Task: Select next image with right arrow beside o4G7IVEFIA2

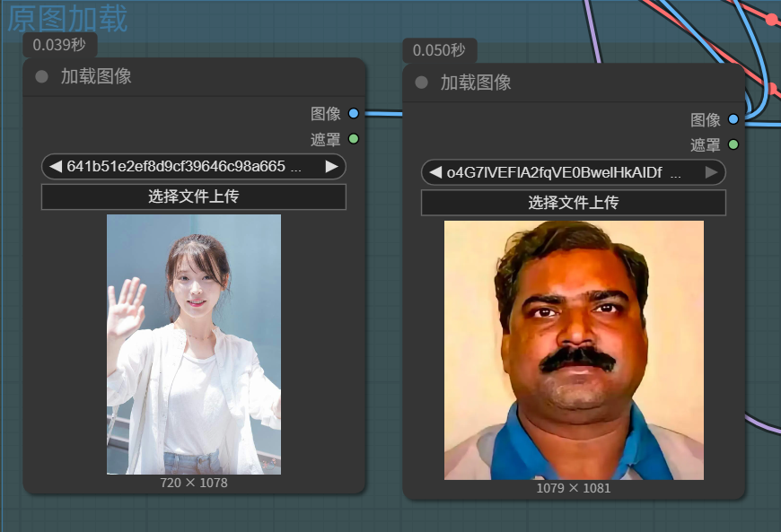Action: coord(711,172)
